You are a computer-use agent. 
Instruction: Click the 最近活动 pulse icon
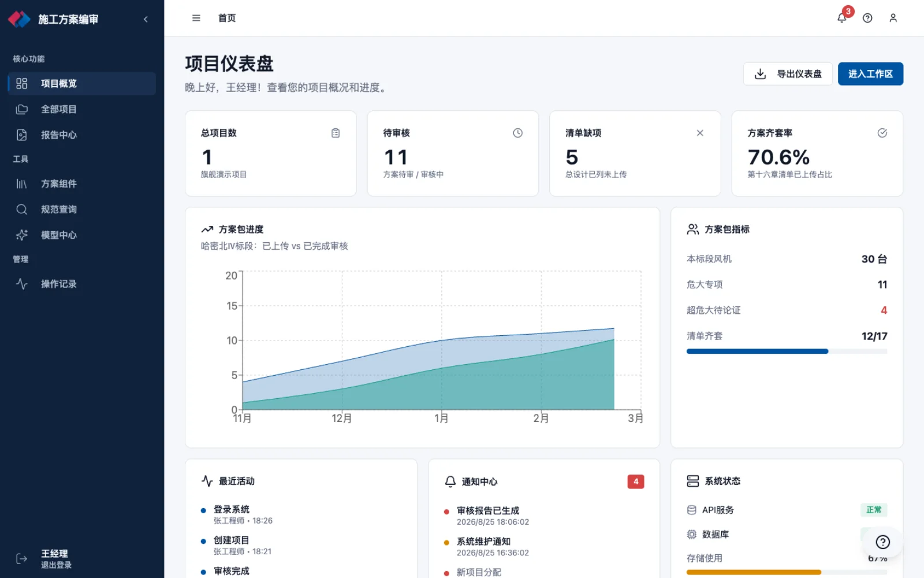click(207, 481)
